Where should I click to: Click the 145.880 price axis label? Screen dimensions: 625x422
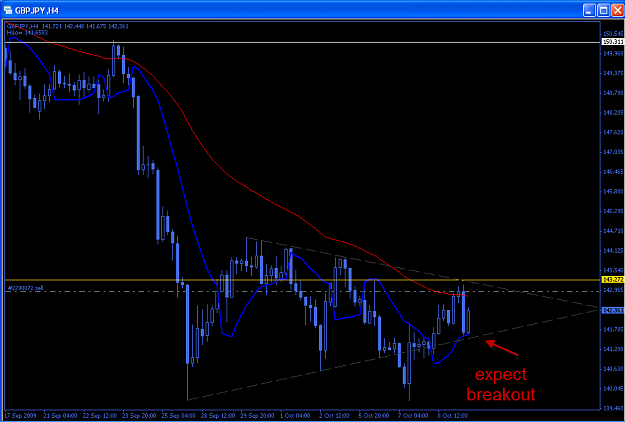(613, 191)
